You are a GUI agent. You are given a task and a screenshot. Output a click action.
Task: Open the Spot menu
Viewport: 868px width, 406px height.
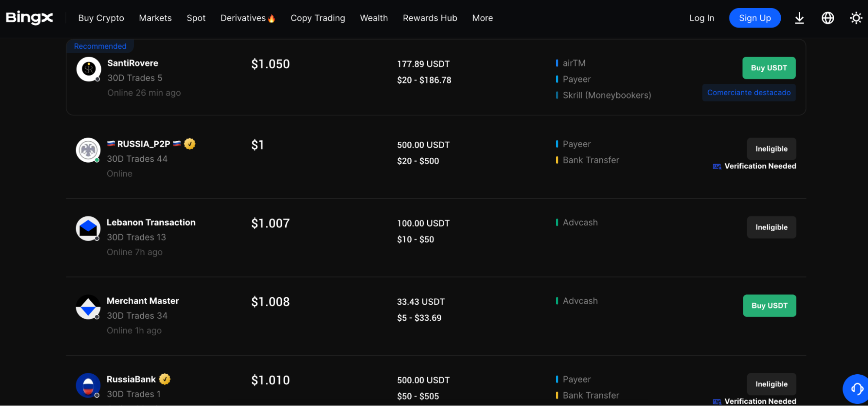(196, 18)
